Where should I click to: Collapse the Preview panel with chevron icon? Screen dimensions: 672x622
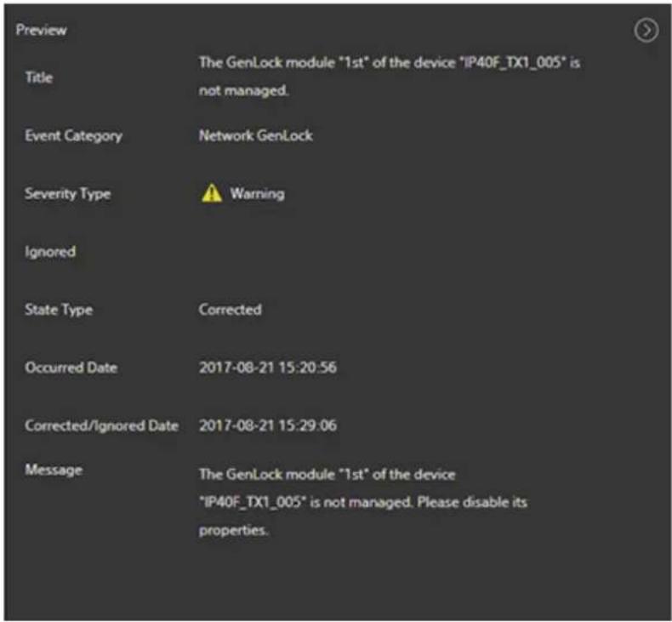pos(646,31)
